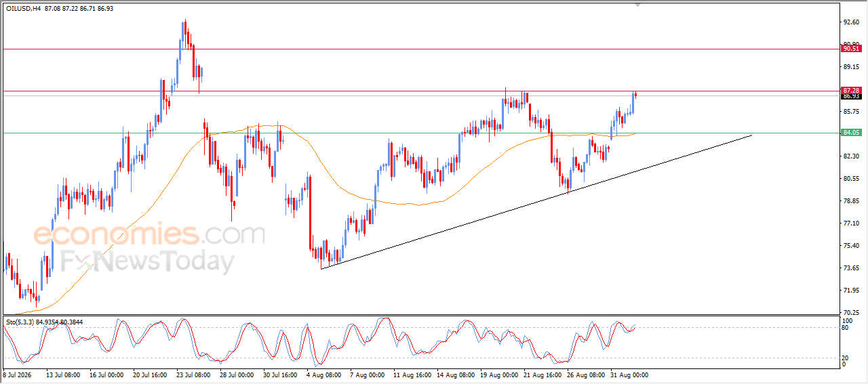This screenshot has width=868, height=384.
Task: Click the Sto(5,3,3) indicator label
Action: click(x=19, y=321)
